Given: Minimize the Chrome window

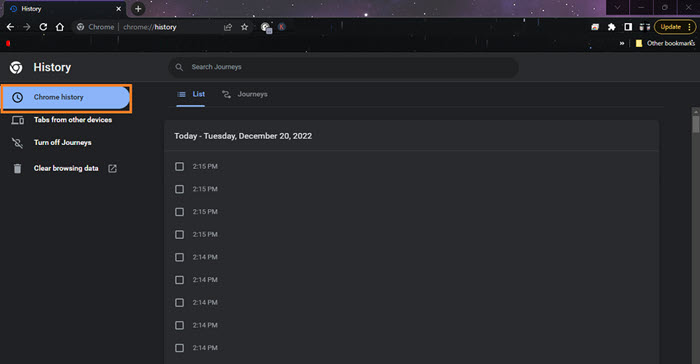Looking at the screenshot, I should pos(642,8).
